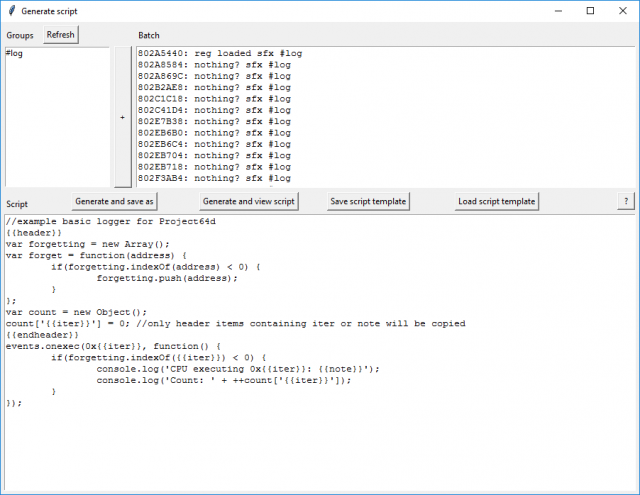Maximize the Generate script window
640x495 pixels.
click(590, 10)
